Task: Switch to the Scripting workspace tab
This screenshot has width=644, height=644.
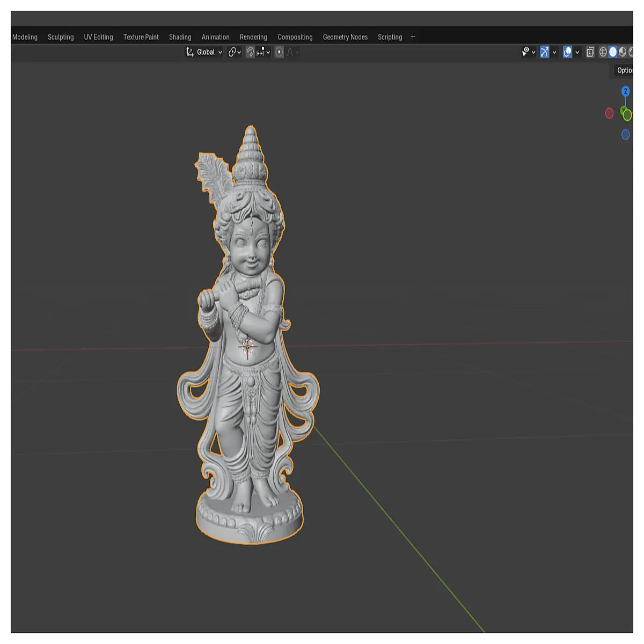Action: pyautogui.click(x=390, y=37)
